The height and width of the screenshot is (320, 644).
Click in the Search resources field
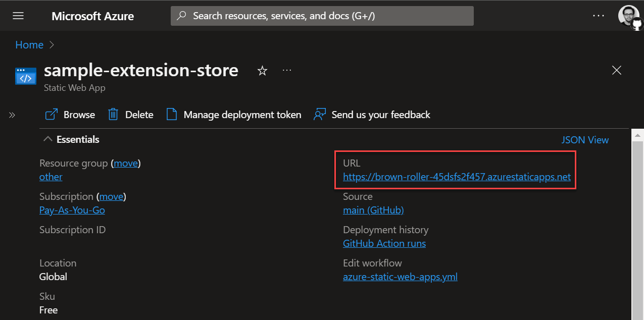[x=322, y=16]
